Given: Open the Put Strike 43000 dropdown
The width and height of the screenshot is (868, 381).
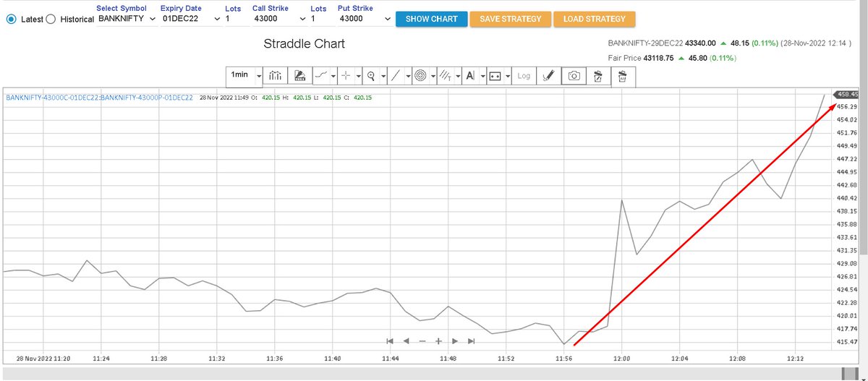Looking at the screenshot, I should [x=365, y=18].
